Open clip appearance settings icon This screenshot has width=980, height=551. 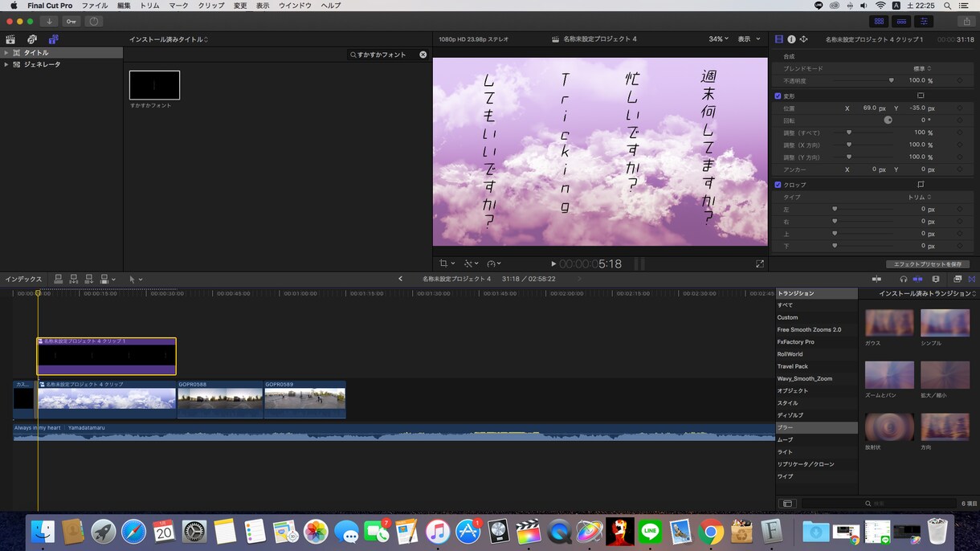point(936,279)
